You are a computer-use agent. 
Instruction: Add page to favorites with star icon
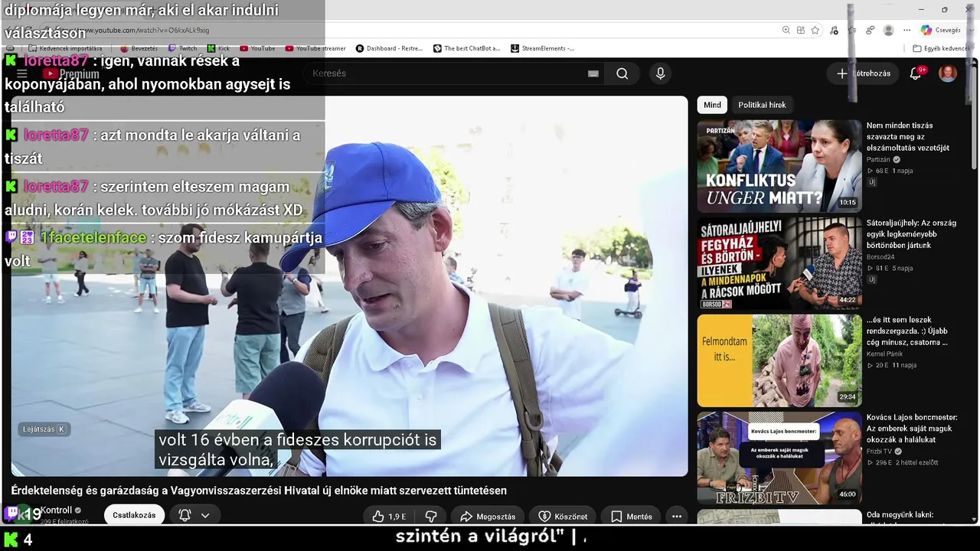click(x=815, y=30)
